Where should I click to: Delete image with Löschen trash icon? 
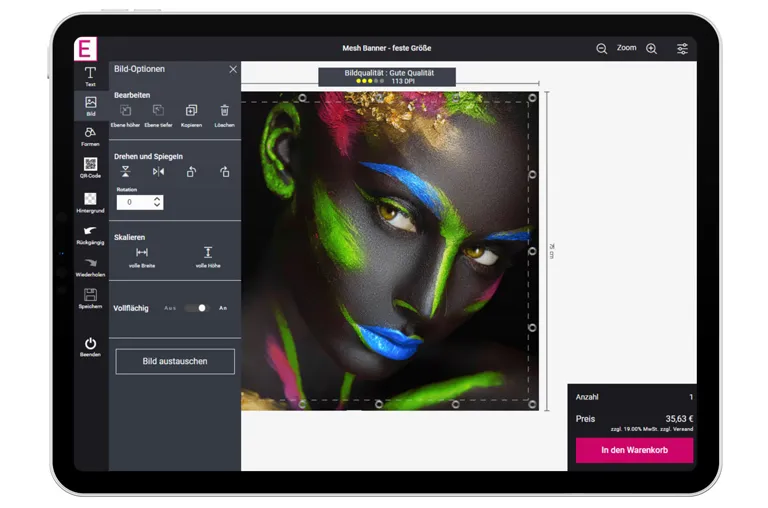pos(224,113)
